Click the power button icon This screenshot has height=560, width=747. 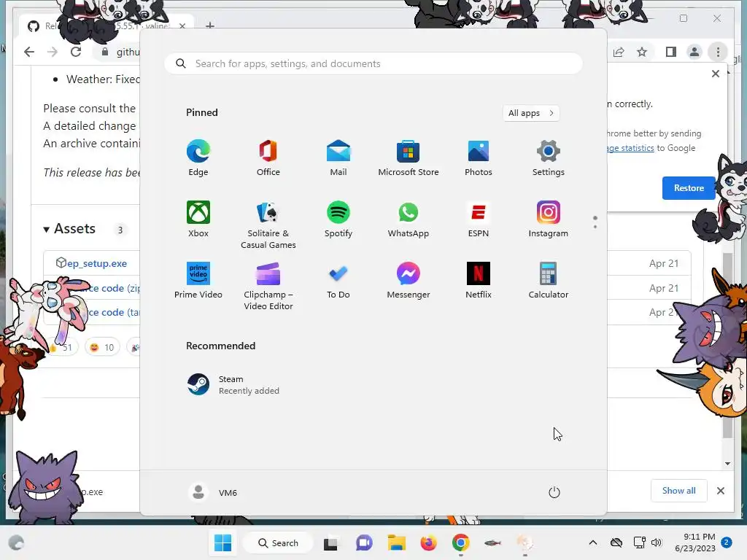coord(554,492)
